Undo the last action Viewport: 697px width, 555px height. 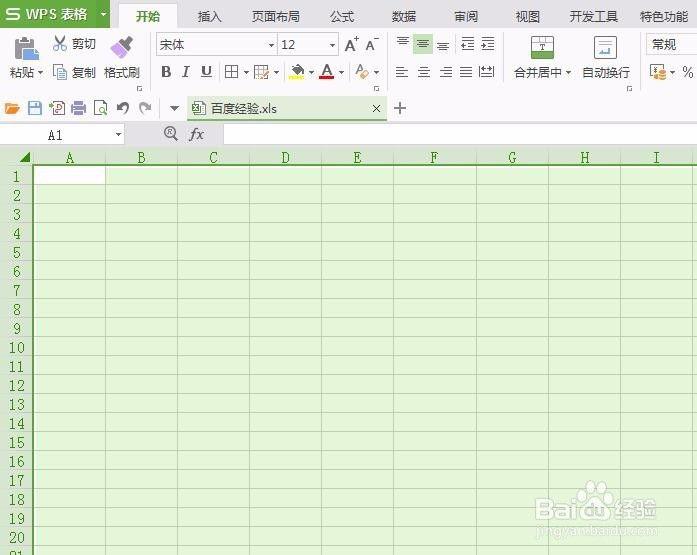pyautogui.click(x=123, y=108)
